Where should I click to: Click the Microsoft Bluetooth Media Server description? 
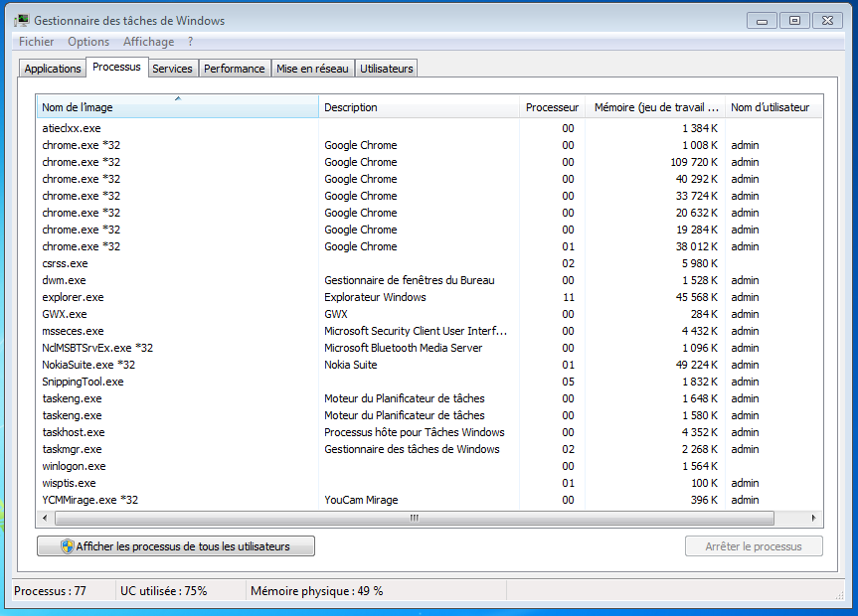pyautogui.click(x=404, y=348)
